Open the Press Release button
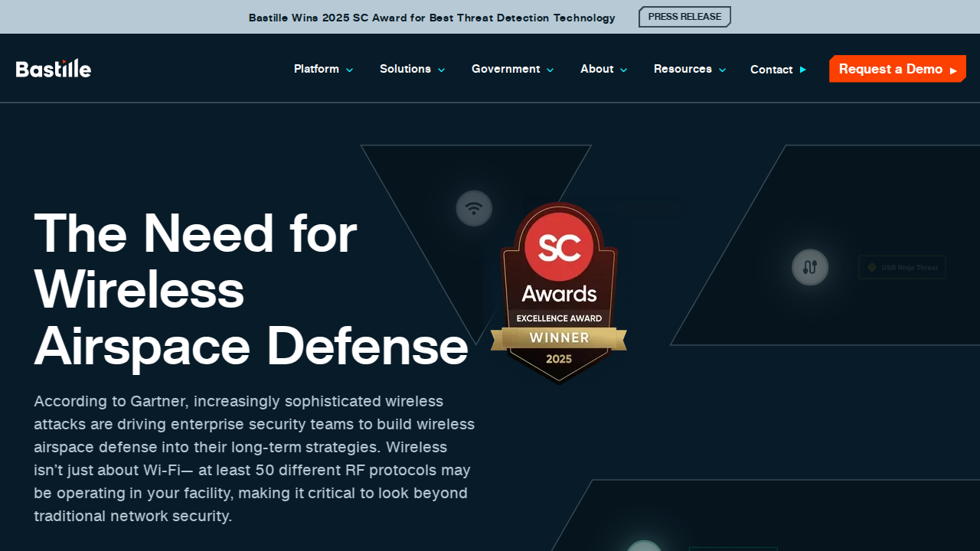The height and width of the screenshot is (551, 980). [x=684, y=17]
